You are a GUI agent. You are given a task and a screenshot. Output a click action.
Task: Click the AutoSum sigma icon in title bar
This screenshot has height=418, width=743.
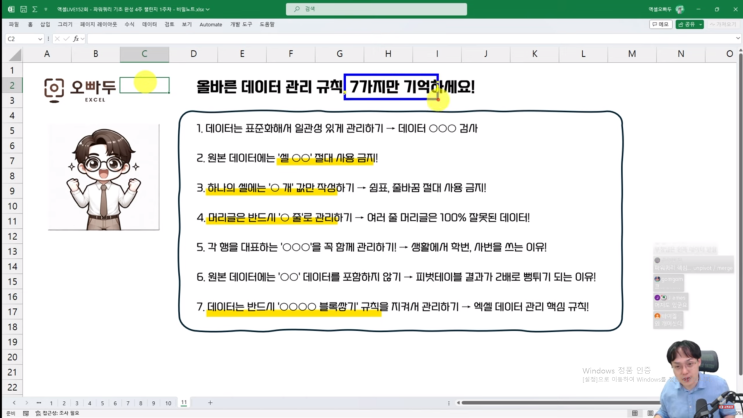(35, 9)
